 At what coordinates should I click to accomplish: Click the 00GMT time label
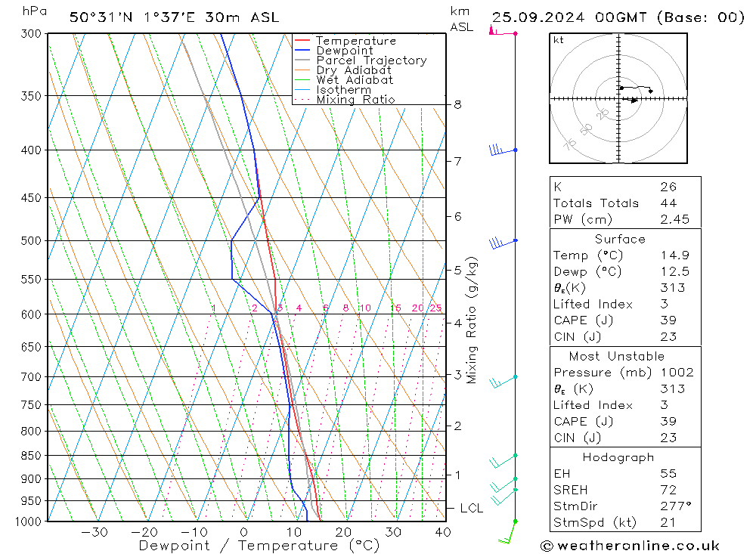621,17
